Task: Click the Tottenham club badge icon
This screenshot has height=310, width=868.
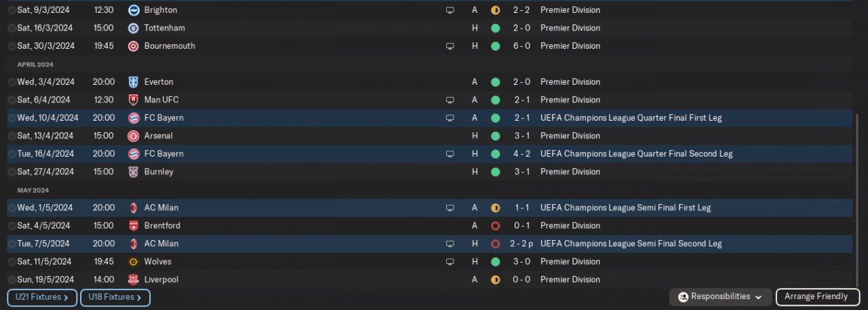Action: pyautogui.click(x=133, y=28)
